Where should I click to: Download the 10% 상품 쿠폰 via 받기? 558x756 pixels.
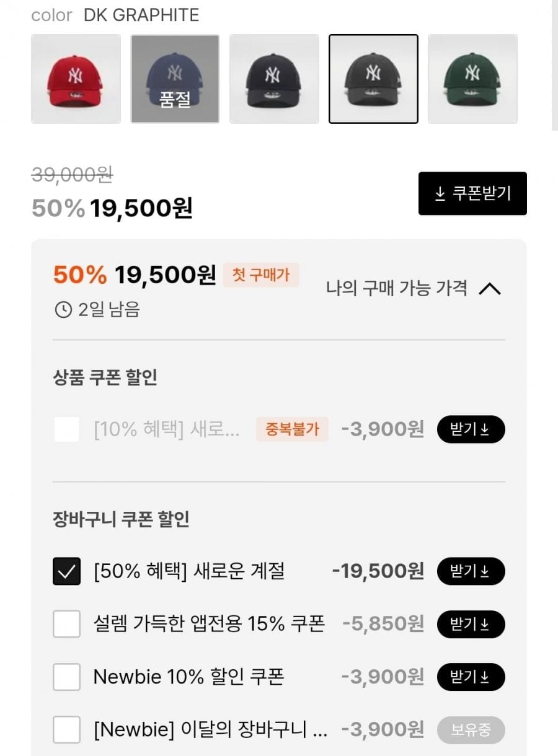(x=471, y=429)
